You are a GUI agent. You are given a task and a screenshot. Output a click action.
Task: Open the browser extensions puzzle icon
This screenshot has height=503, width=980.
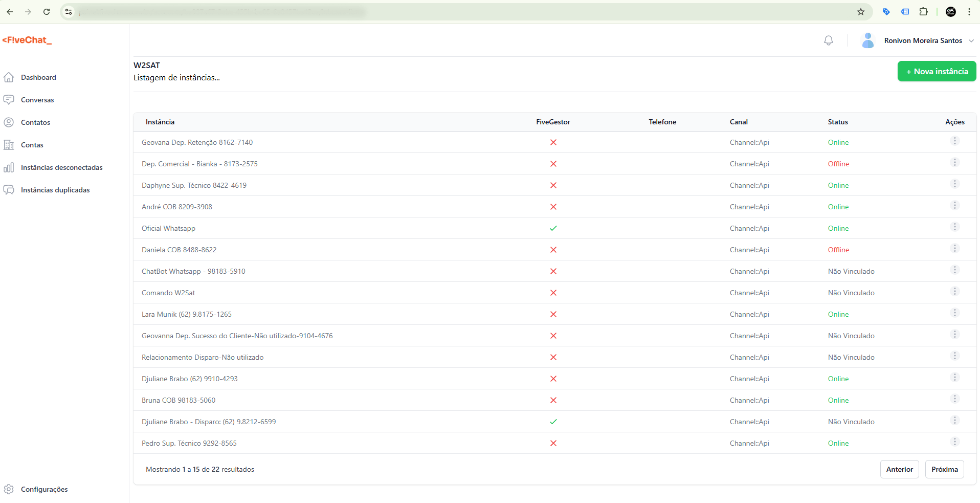click(x=923, y=12)
